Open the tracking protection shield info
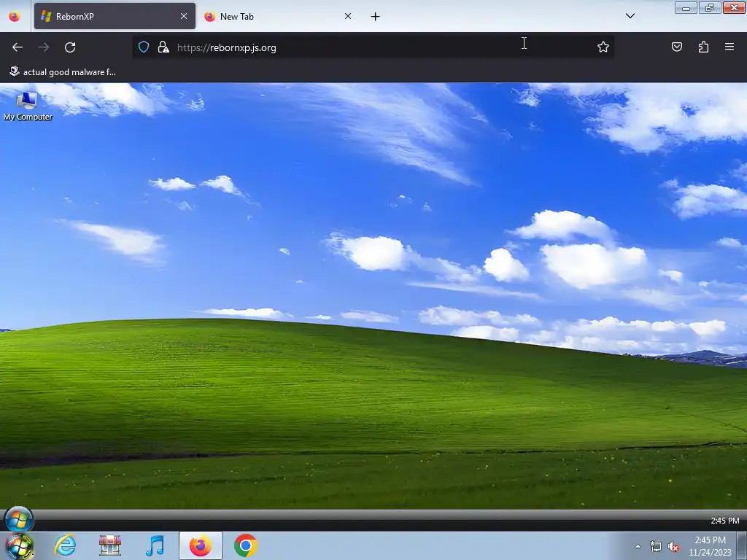This screenshot has height=560, width=747. point(144,47)
